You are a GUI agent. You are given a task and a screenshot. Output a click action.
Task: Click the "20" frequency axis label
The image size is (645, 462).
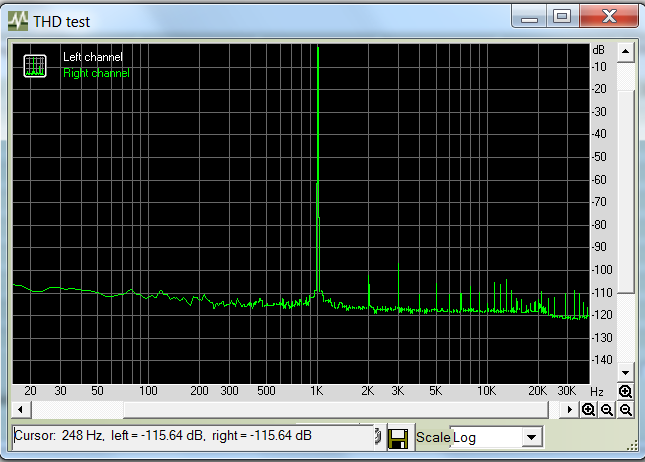30,391
